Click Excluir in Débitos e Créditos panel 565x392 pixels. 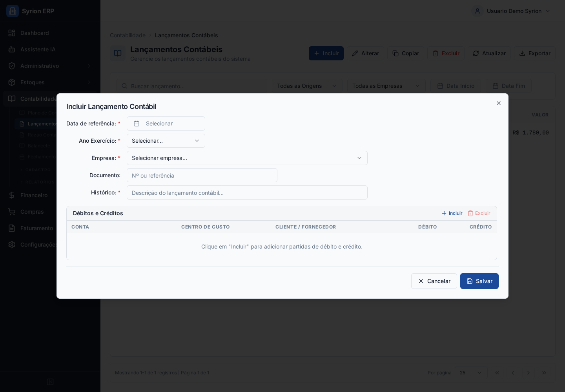tap(479, 213)
